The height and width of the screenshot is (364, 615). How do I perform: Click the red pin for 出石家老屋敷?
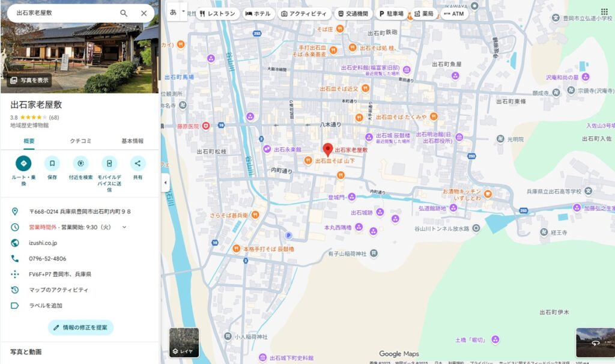[x=327, y=150]
